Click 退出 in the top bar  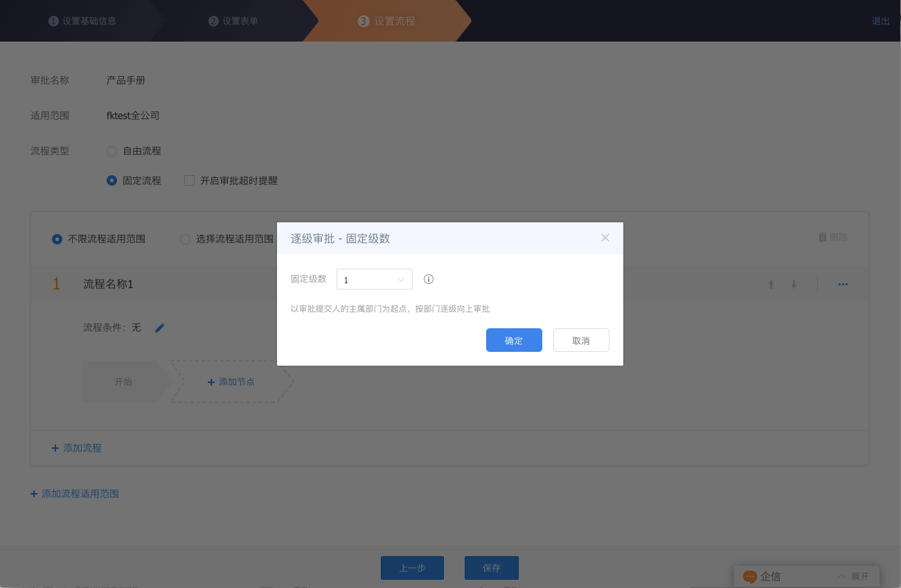[881, 21]
